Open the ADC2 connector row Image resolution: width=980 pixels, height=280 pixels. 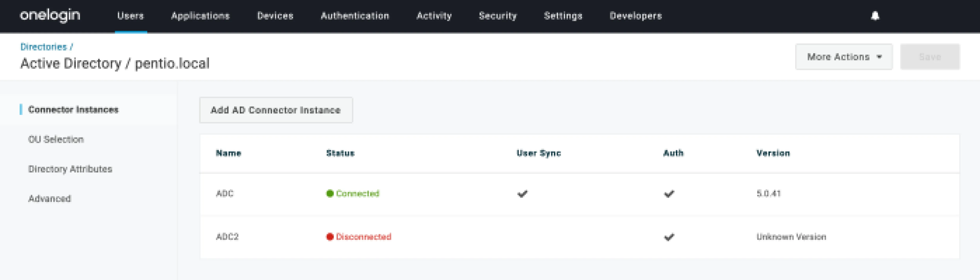[227, 237]
